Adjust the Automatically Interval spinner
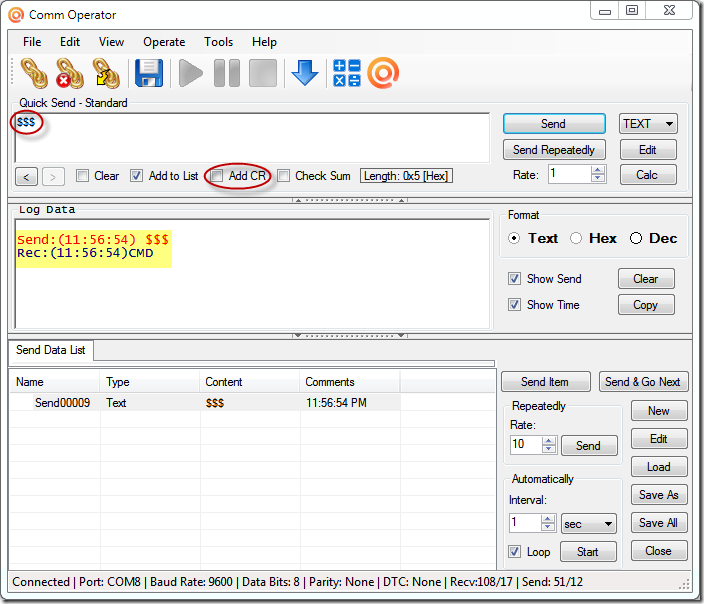 (x=548, y=523)
